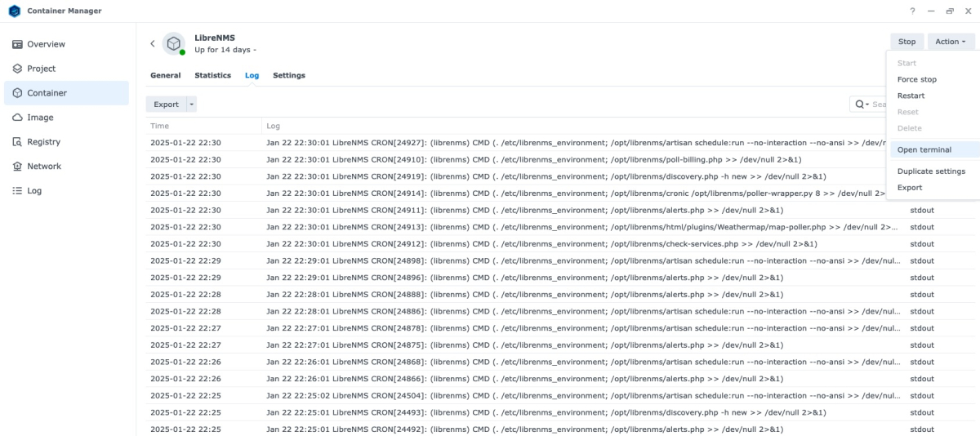
Task: Expand the Export dropdown arrow
Action: pyautogui.click(x=192, y=105)
